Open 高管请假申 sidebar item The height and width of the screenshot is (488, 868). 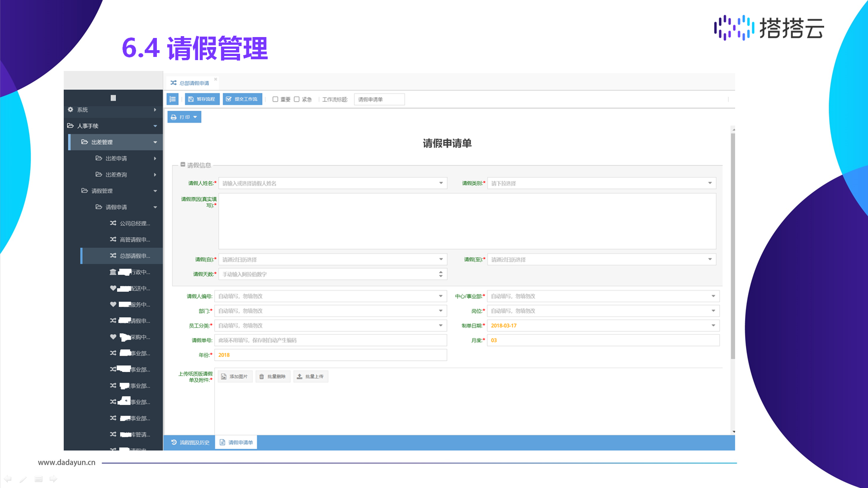point(134,239)
